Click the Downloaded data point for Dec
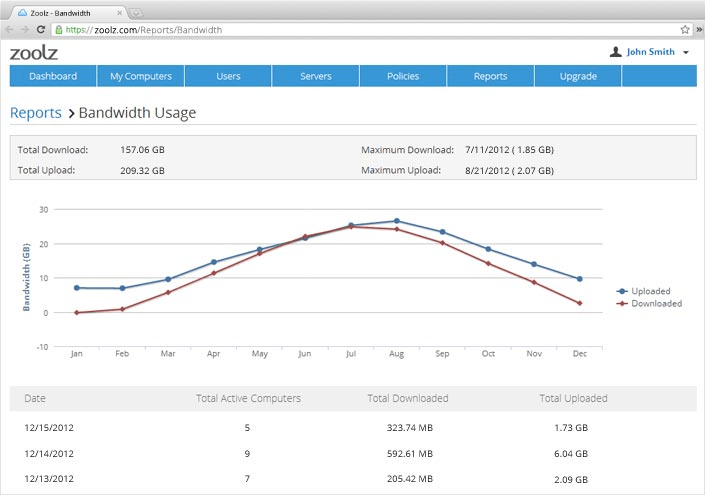705x495 pixels. [x=580, y=303]
